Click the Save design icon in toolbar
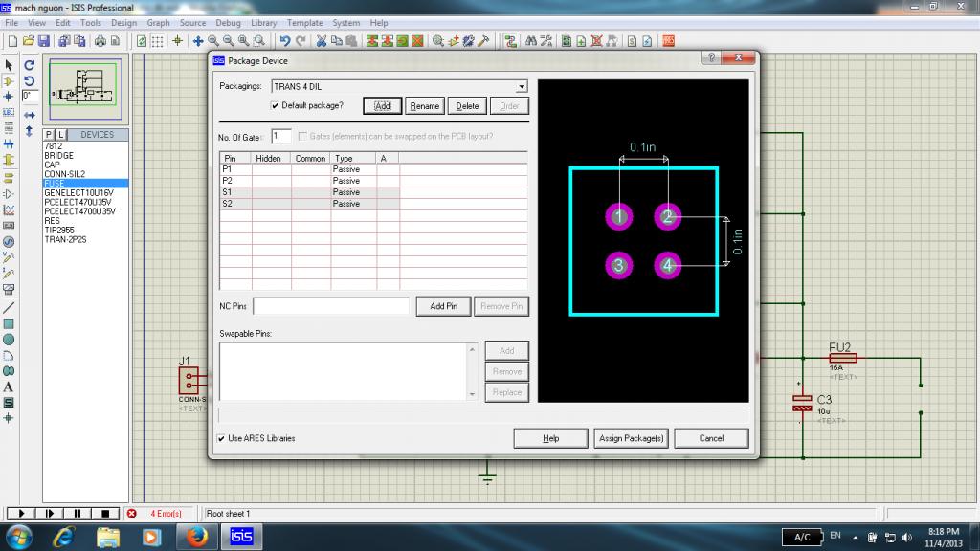The image size is (980, 551). (x=43, y=41)
